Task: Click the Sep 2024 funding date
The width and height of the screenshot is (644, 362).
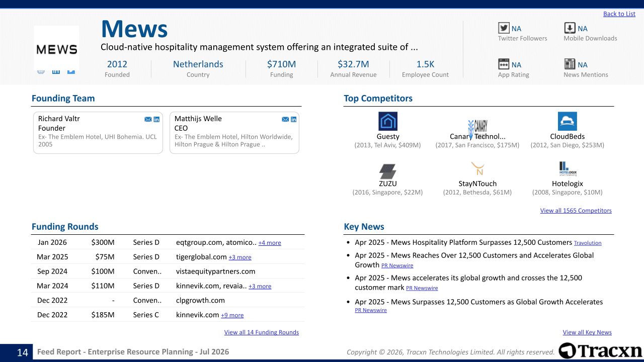Action: pos(52,271)
